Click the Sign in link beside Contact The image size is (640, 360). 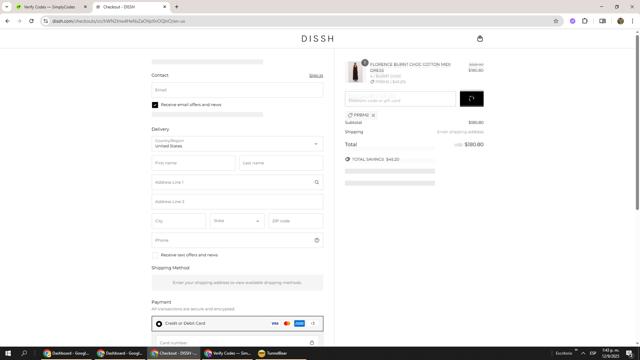[x=316, y=76]
